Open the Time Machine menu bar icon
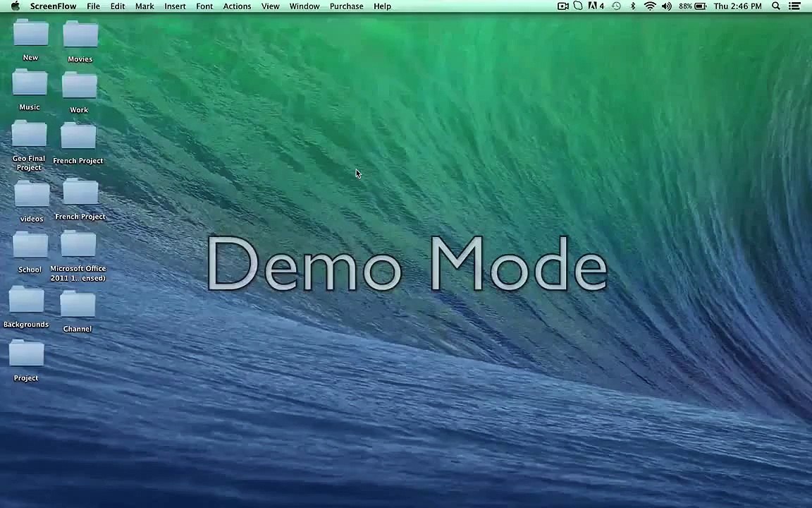Screen dimensions: 812x508 click(x=616, y=6)
